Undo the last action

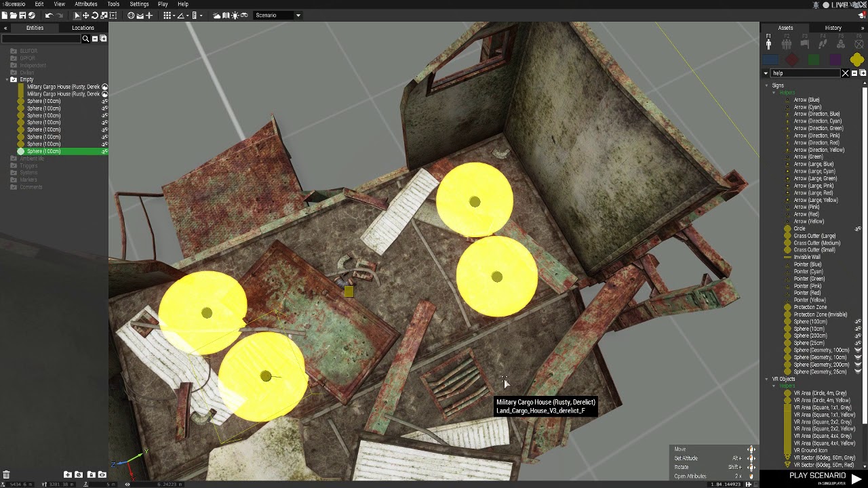click(x=49, y=15)
